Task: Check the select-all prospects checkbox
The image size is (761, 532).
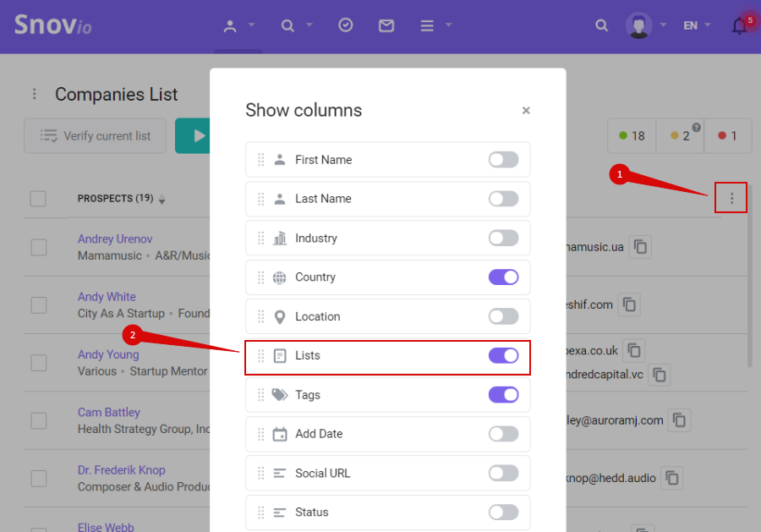Action: 38,199
